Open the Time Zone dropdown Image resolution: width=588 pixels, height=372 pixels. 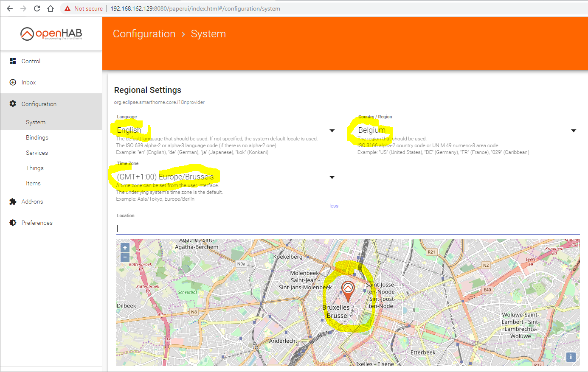pos(226,177)
